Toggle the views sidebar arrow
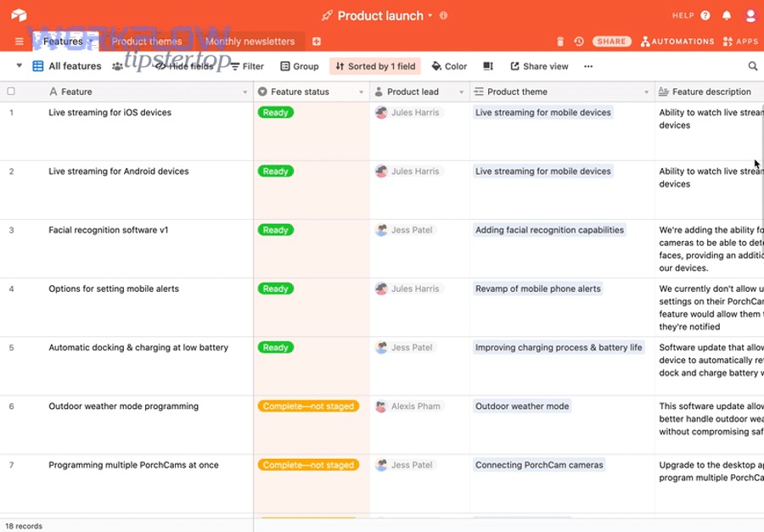This screenshot has width=764, height=532. pyautogui.click(x=19, y=65)
